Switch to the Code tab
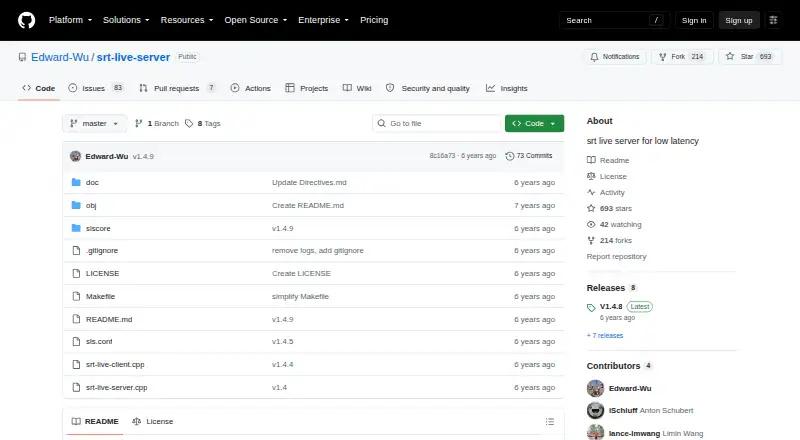The height and width of the screenshot is (440, 800). point(39,88)
